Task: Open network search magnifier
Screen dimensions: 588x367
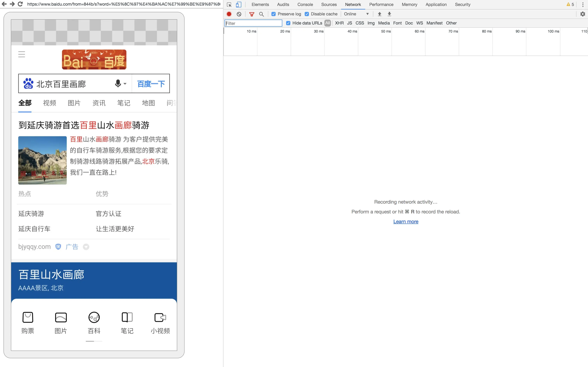Action: pyautogui.click(x=261, y=14)
